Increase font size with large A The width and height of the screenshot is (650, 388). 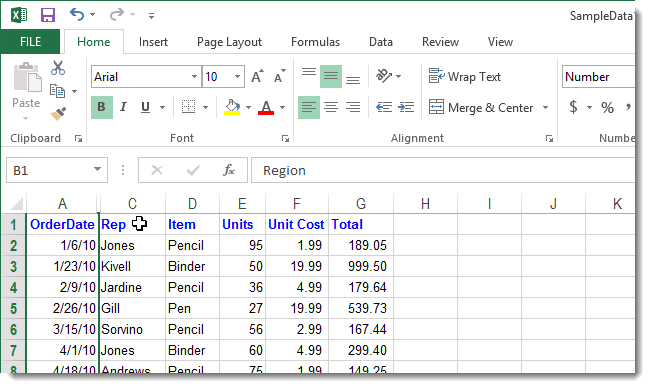pyautogui.click(x=257, y=77)
